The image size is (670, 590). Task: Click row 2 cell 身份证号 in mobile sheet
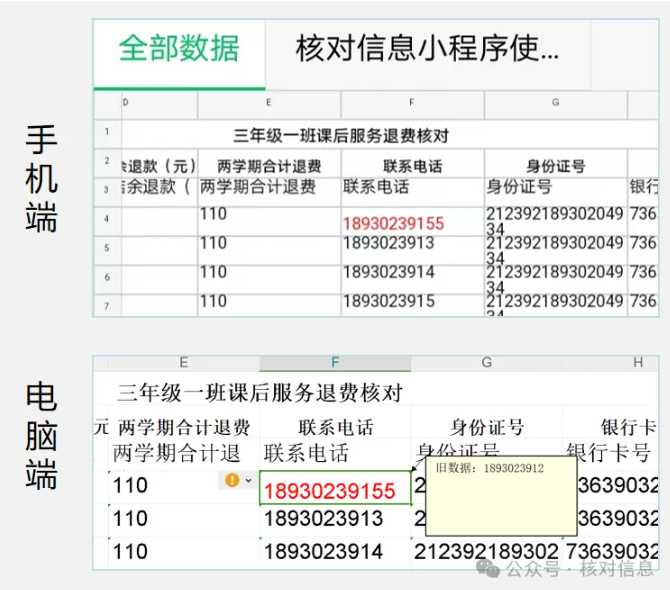coord(555,163)
